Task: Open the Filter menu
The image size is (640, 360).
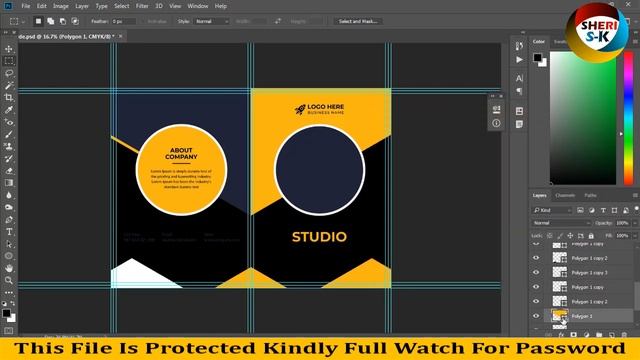Action: 142,6
